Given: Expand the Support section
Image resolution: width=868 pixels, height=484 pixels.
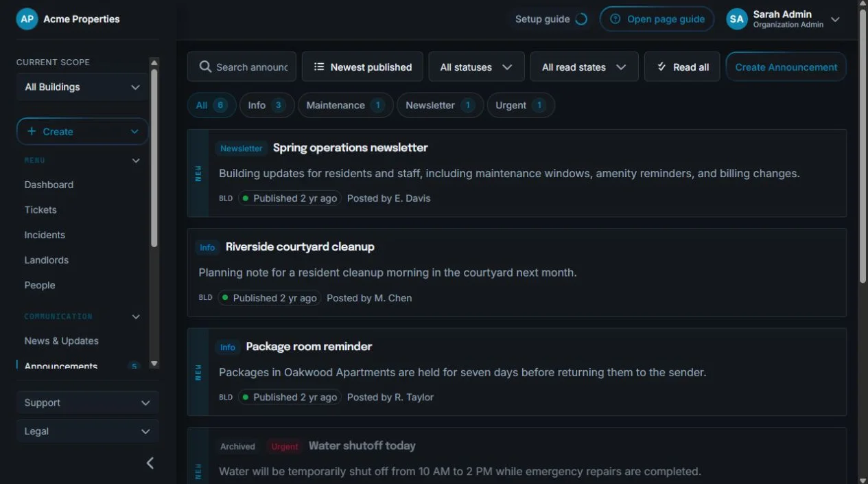Looking at the screenshot, I should point(88,403).
